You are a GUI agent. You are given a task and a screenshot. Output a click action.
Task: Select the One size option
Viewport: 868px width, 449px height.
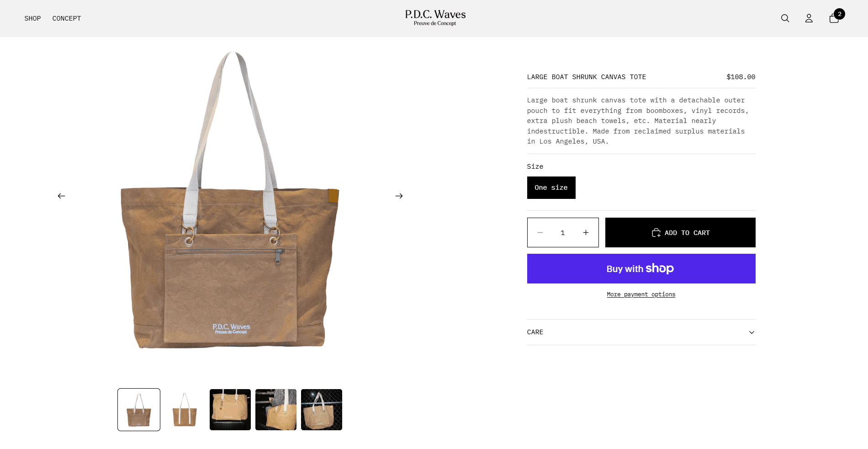coord(551,187)
